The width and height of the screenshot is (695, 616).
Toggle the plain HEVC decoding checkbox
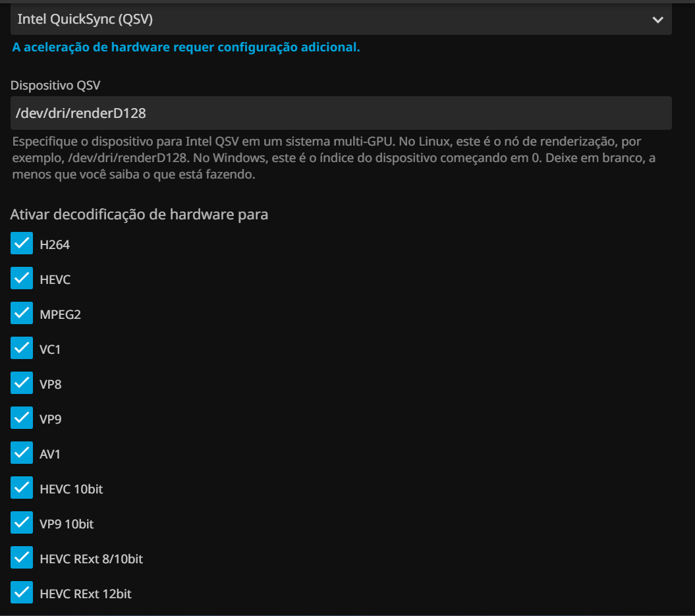click(x=22, y=279)
